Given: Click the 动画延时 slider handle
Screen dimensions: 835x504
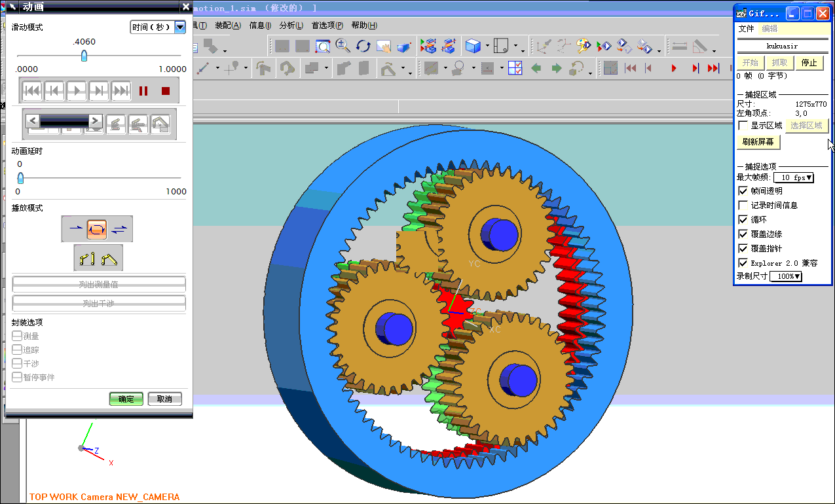Looking at the screenshot, I should tap(20, 177).
